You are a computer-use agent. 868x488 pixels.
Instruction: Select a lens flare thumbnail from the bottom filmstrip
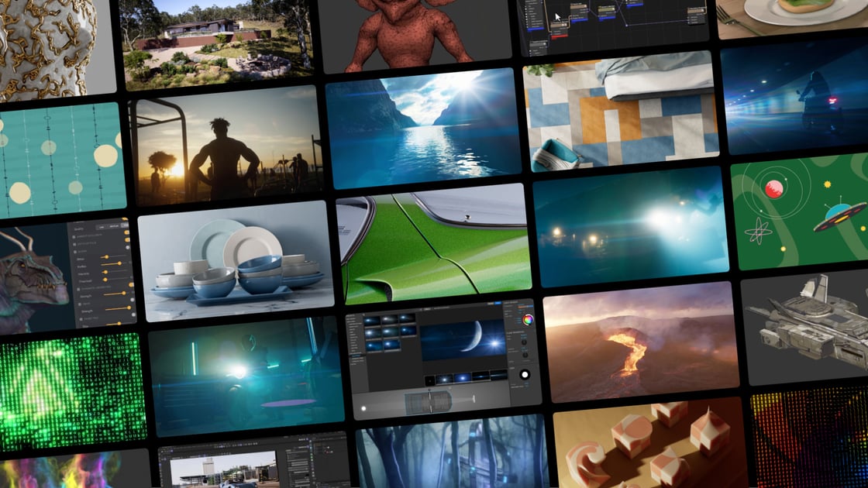tap(461, 379)
